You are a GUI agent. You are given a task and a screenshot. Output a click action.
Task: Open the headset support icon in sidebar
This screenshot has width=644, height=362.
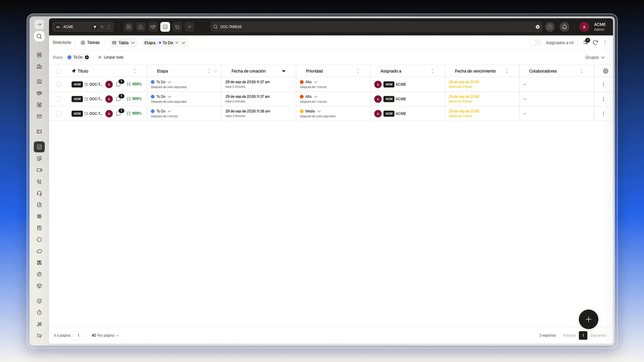[39, 193]
